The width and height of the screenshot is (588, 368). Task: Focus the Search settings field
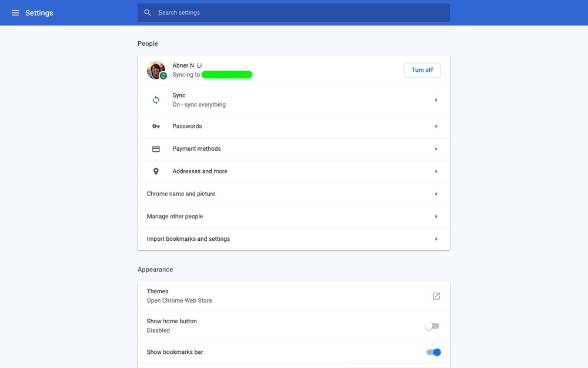[293, 13]
